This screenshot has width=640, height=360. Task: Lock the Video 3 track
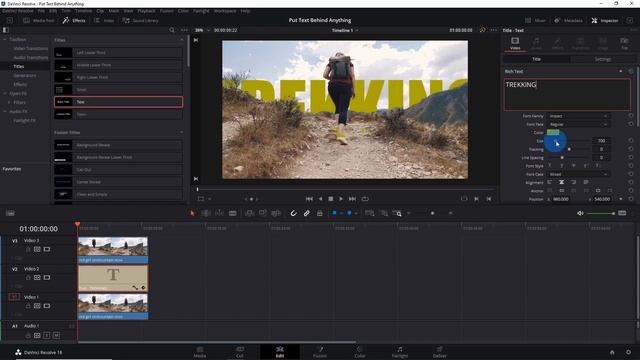click(x=28, y=249)
